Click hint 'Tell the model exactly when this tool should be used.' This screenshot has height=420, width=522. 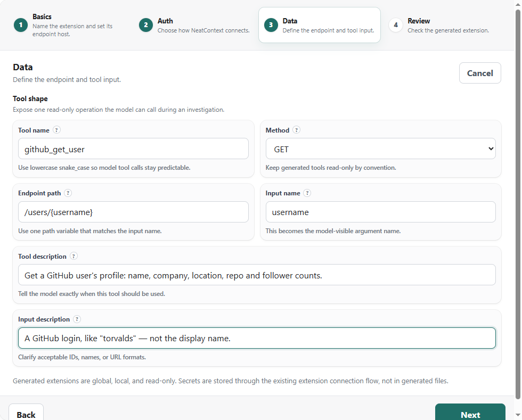(x=92, y=294)
